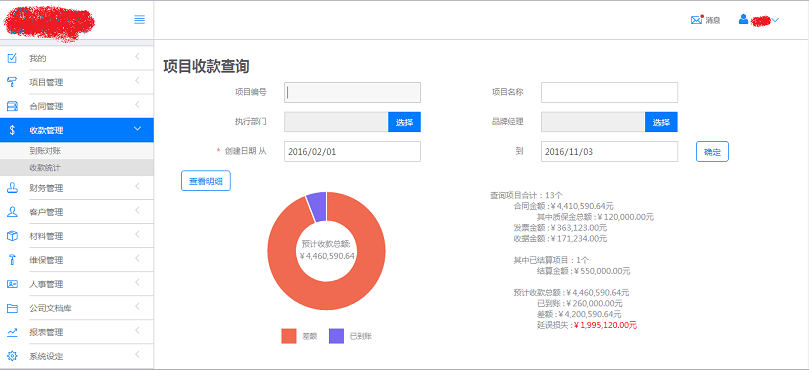Screen dimensions: 809x370
Task: Click the 报表管理 chart line icon
Action: [12, 332]
